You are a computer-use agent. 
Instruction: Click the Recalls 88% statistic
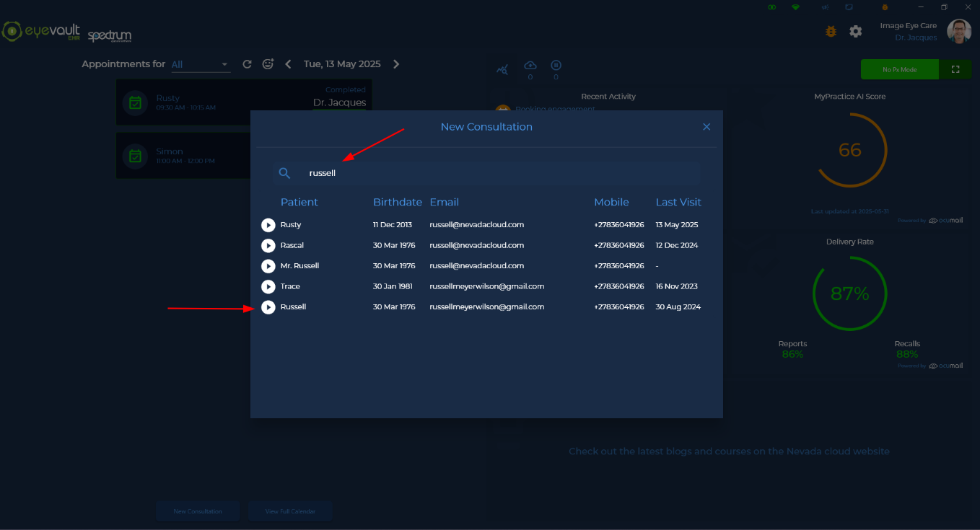pos(907,349)
